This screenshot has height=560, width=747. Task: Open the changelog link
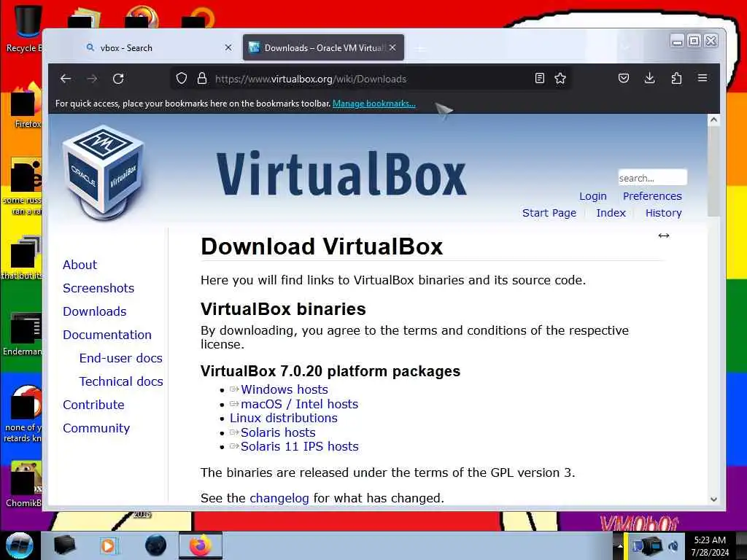point(279,498)
